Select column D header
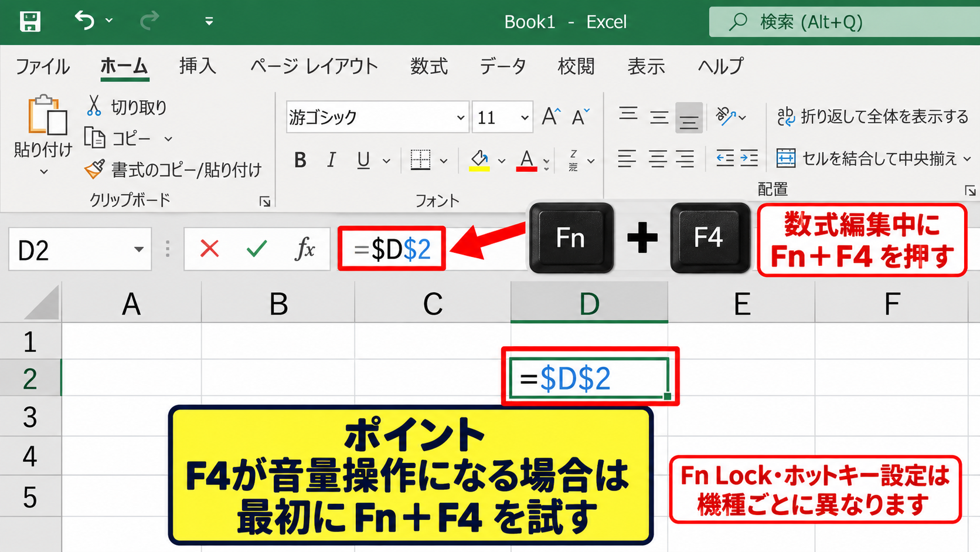The height and width of the screenshot is (552, 980). coord(589,303)
